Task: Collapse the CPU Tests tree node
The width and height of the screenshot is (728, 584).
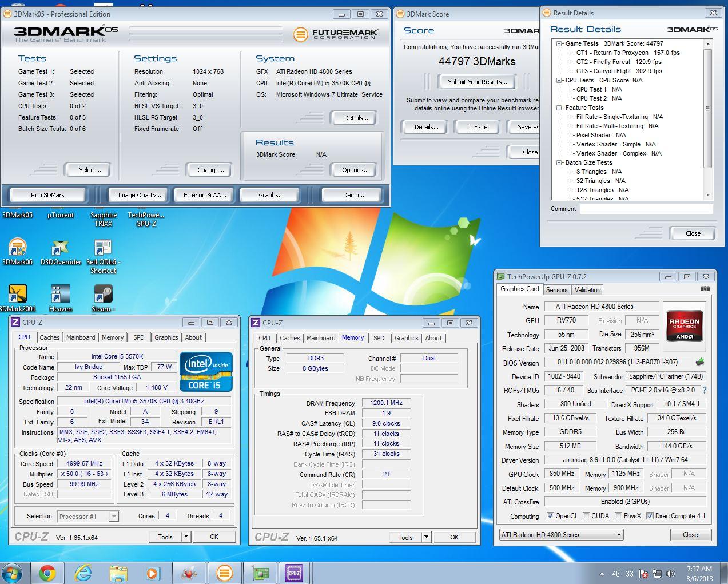Action: click(x=559, y=80)
